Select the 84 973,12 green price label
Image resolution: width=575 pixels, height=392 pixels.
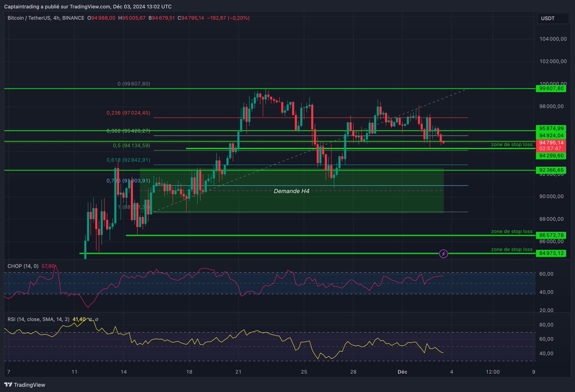pos(552,253)
